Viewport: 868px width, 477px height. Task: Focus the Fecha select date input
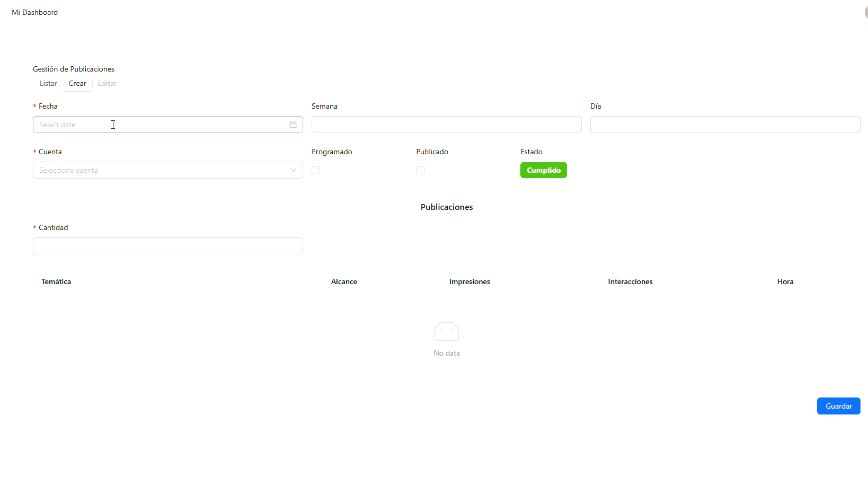tap(168, 125)
